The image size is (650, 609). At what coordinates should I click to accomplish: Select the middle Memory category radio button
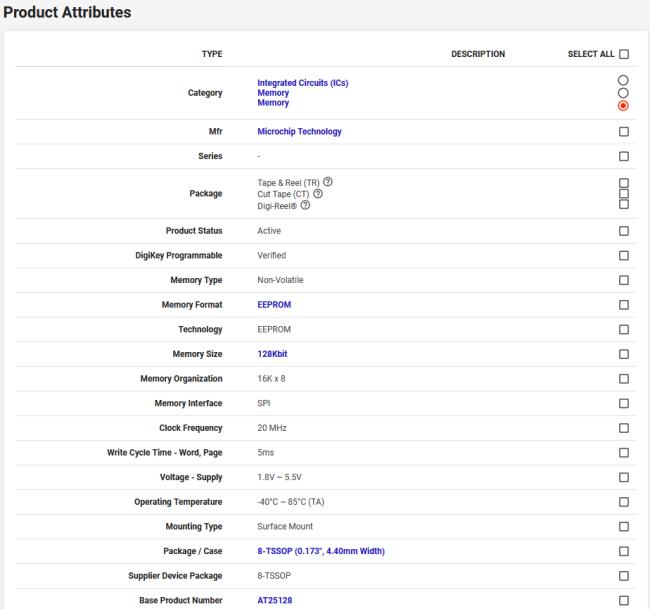tap(624, 92)
